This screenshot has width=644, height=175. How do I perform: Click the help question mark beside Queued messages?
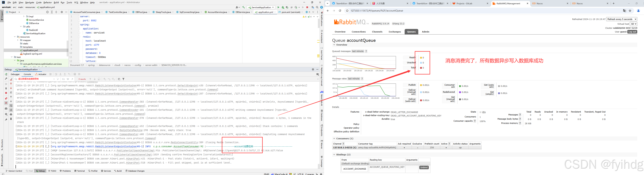click(366, 51)
